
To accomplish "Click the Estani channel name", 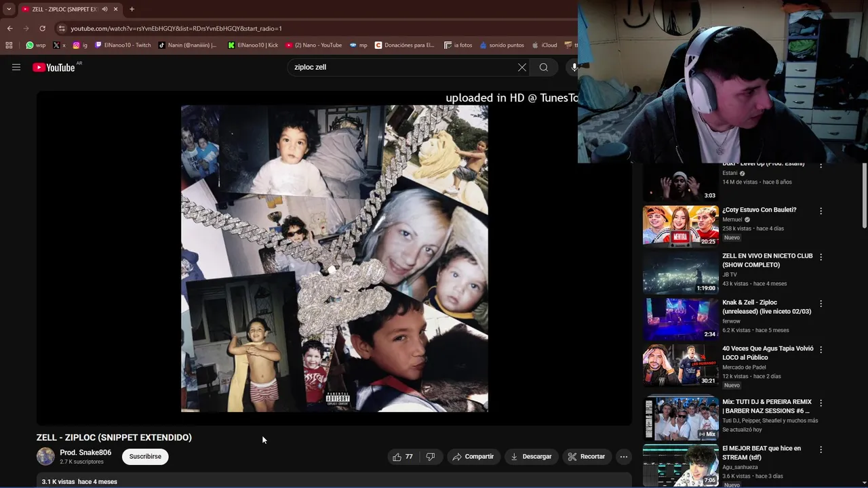I will (x=730, y=173).
